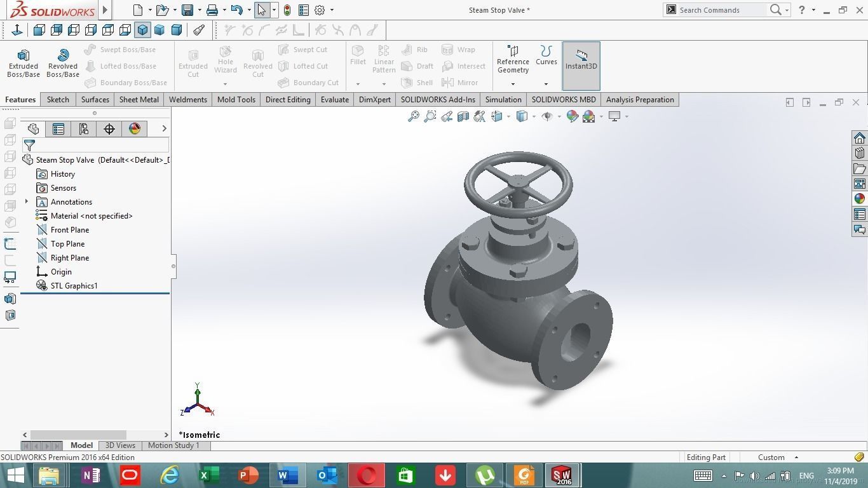Open the Curves dropdown arrow
The width and height of the screenshot is (868, 488).
tap(546, 84)
